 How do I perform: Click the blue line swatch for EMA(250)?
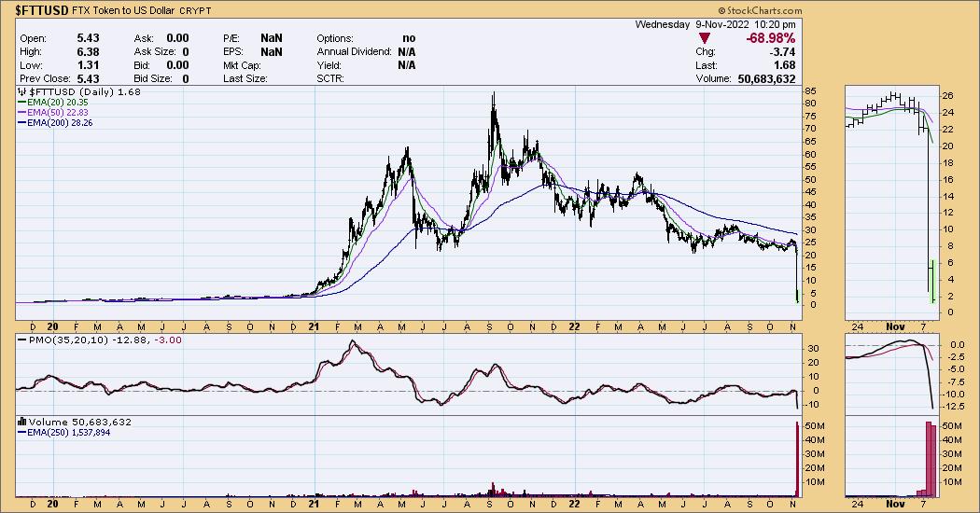coord(21,433)
